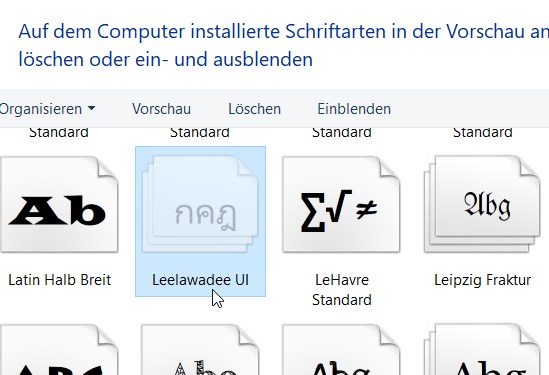
Task: Select the LeHavre math symbols font icon
Action: pyautogui.click(x=341, y=204)
